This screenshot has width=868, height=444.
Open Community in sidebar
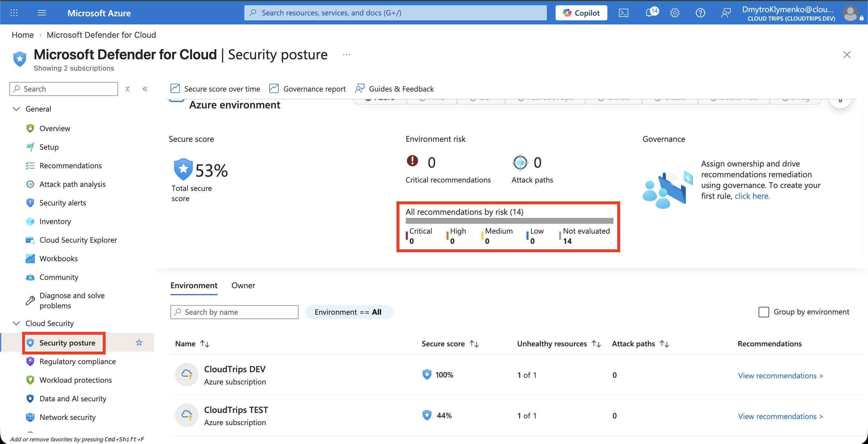[59, 277]
